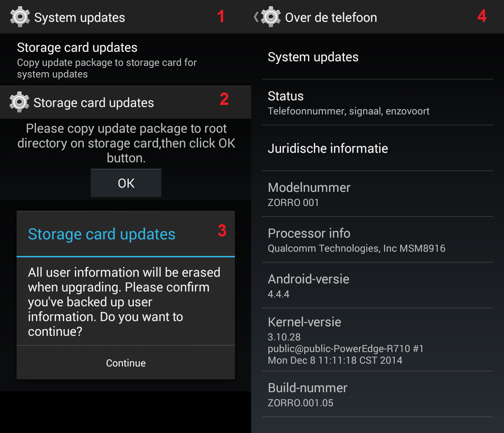This screenshot has width=504, height=433.
Task: Tap Continue in the erase warning dialog
Action: point(126,363)
